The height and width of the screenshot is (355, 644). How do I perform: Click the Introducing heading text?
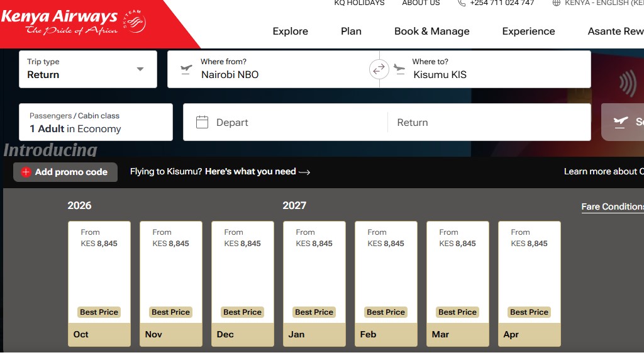coord(50,150)
